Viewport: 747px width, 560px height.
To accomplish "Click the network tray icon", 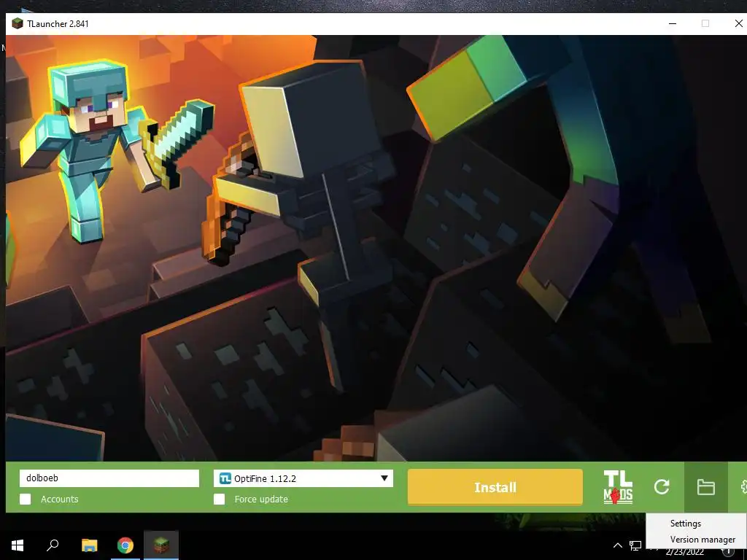I will 635,545.
